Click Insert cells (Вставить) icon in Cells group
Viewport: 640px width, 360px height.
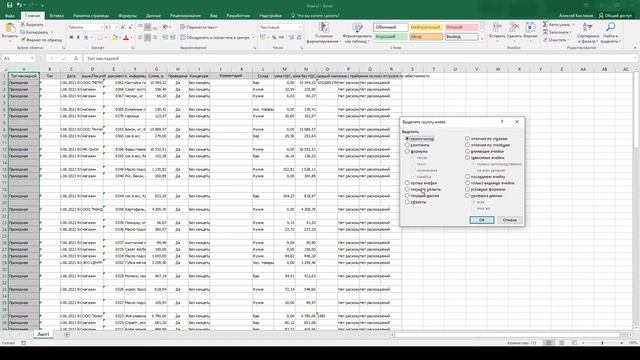point(497,27)
